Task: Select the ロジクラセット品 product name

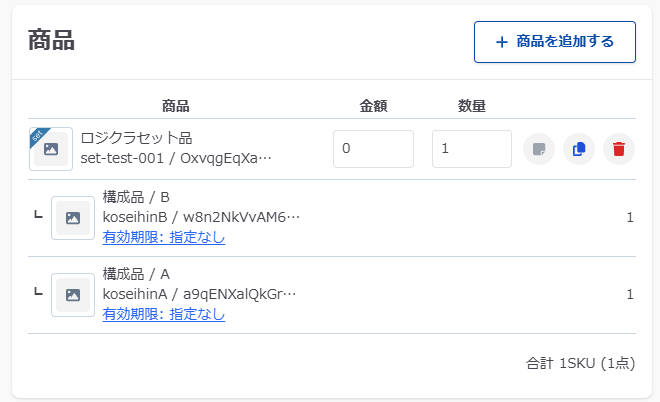Action: coord(136,139)
